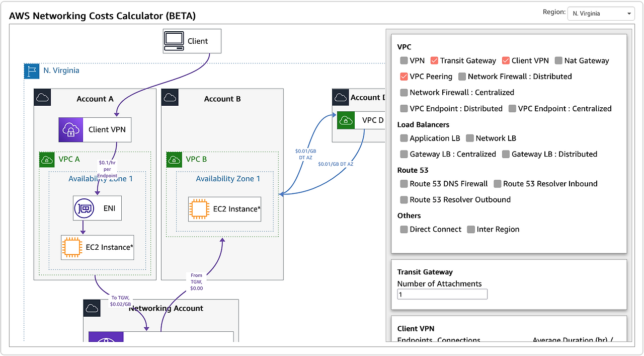This screenshot has width=644, height=356.
Task: Enable the Network LB checkbox
Action: [x=470, y=138]
